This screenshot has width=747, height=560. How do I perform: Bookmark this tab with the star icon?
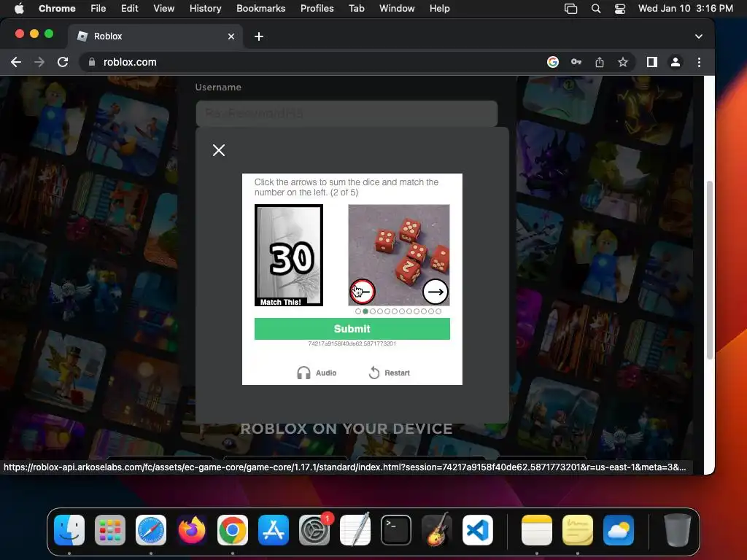point(623,62)
